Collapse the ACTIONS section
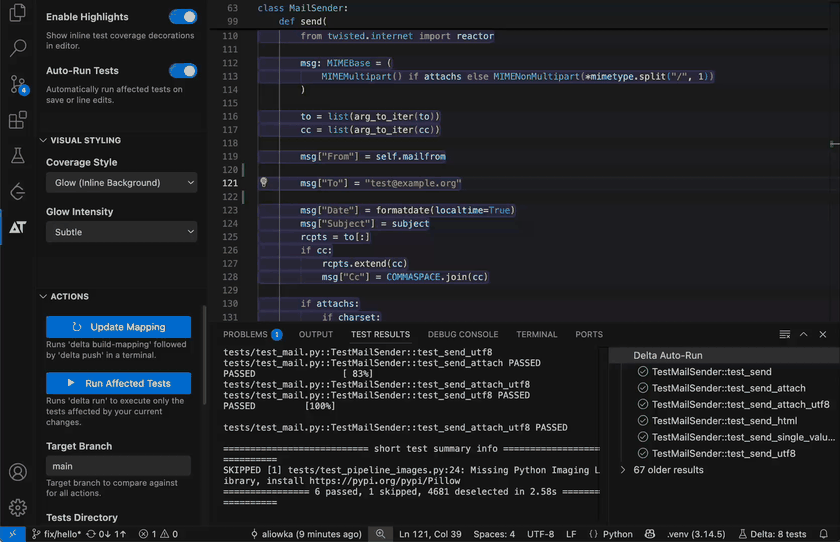840x542 pixels. 64,297
